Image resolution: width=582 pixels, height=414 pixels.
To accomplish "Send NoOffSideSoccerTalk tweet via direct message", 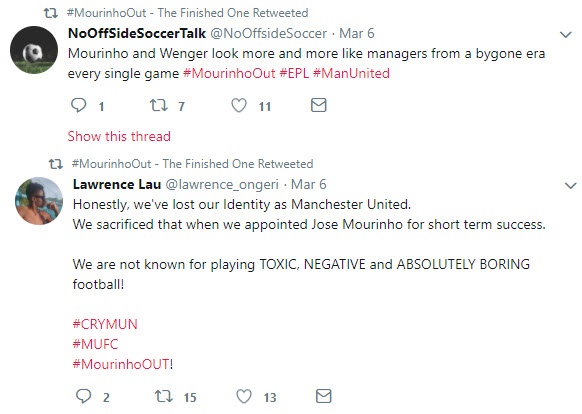I will click(318, 105).
